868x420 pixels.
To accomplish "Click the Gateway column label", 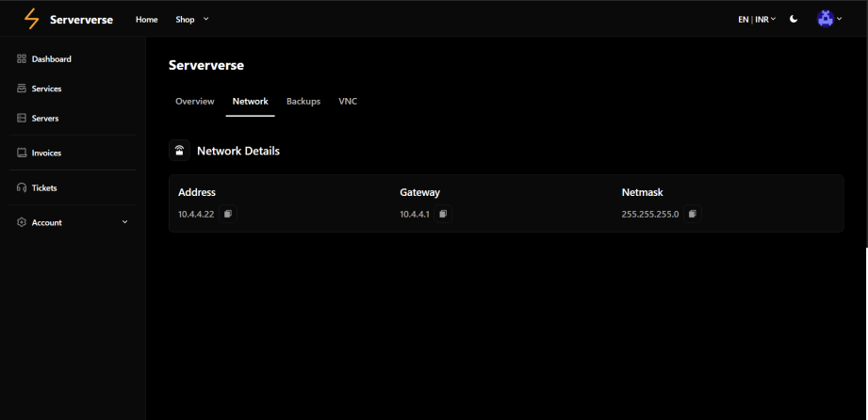I will (x=419, y=192).
